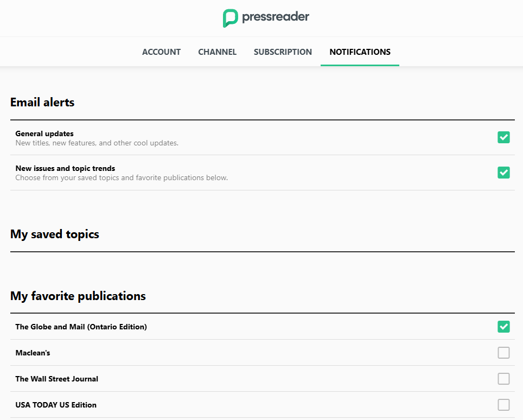Image resolution: width=523 pixels, height=420 pixels.
Task: Click the USA TODAY US Edition label
Action: click(x=55, y=405)
